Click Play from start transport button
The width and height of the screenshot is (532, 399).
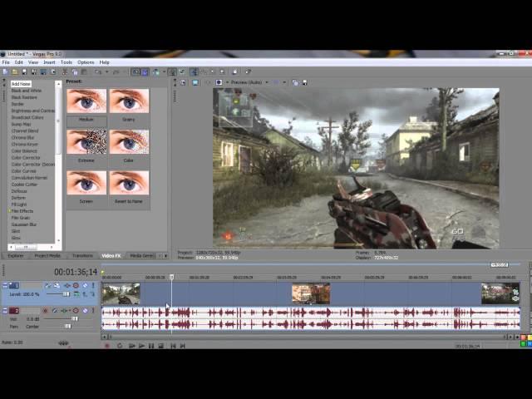pos(131,346)
